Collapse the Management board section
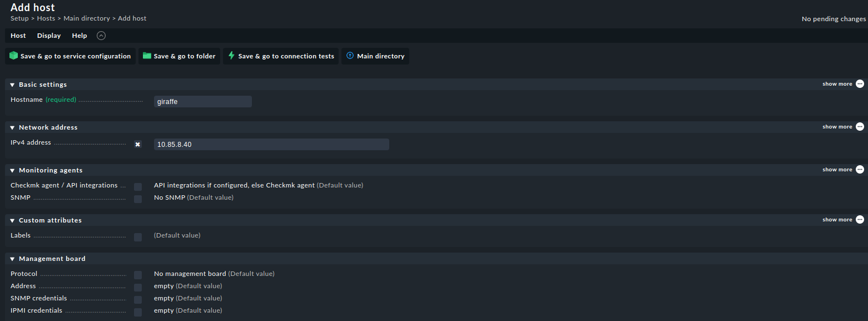 click(x=12, y=259)
